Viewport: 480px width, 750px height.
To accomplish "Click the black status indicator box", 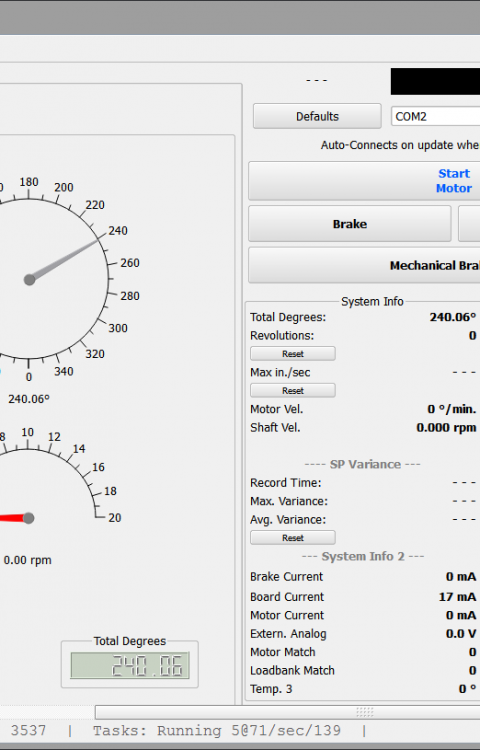I will [435, 81].
